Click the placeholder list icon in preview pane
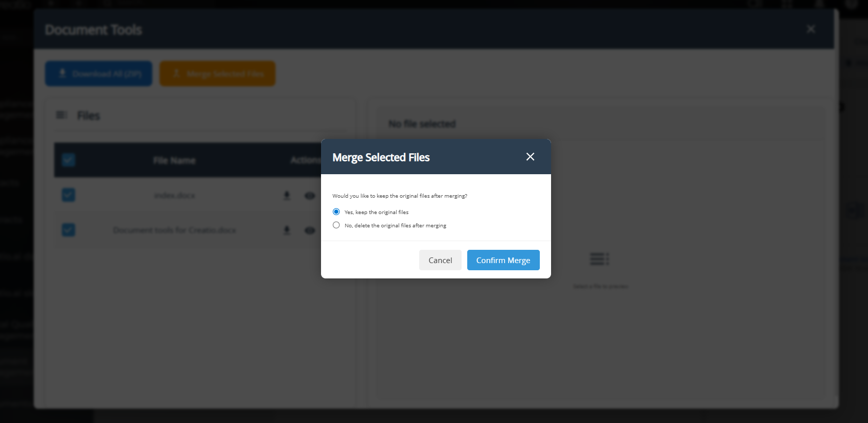Viewport: 868px width, 423px height. click(x=599, y=259)
